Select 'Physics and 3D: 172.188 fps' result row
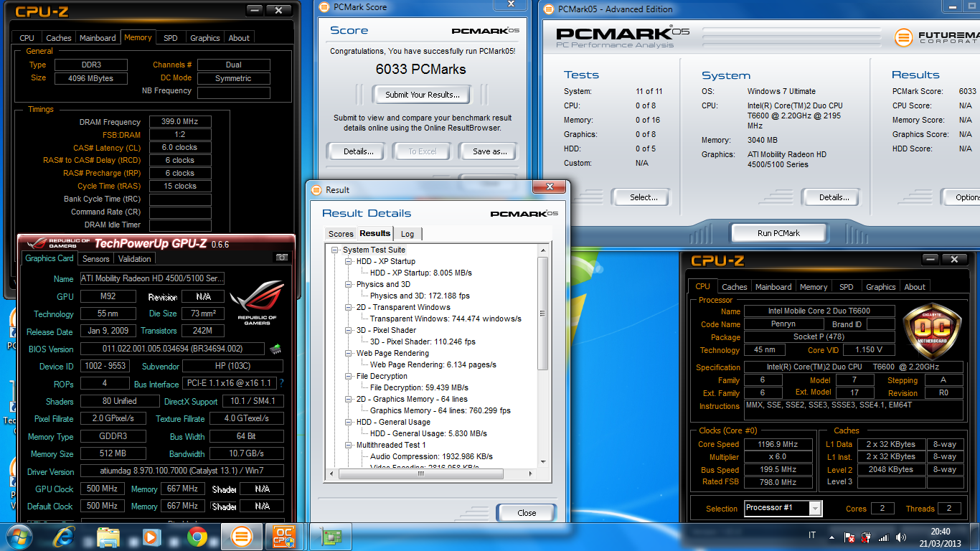980x551 pixels. pyautogui.click(x=420, y=296)
